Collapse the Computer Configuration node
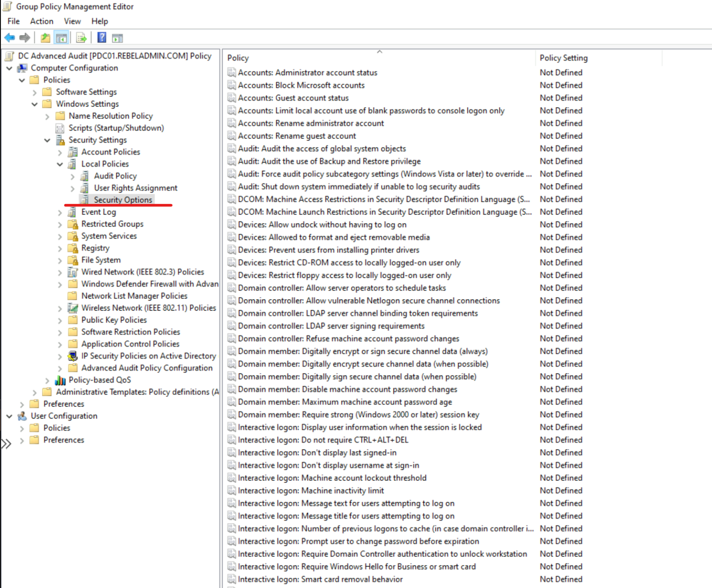This screenshot has width=712, height=588. pyautogui.click(x=9, y=68)
